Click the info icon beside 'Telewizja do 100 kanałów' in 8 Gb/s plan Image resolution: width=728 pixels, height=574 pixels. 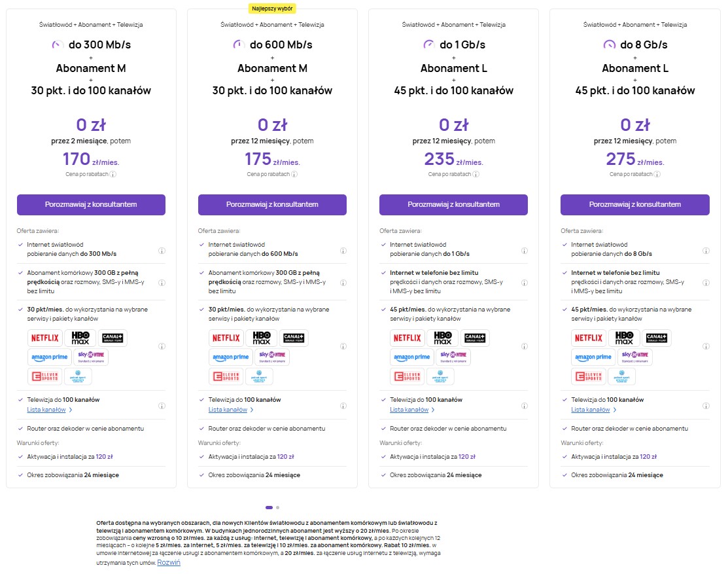click(x=705, y=404)
